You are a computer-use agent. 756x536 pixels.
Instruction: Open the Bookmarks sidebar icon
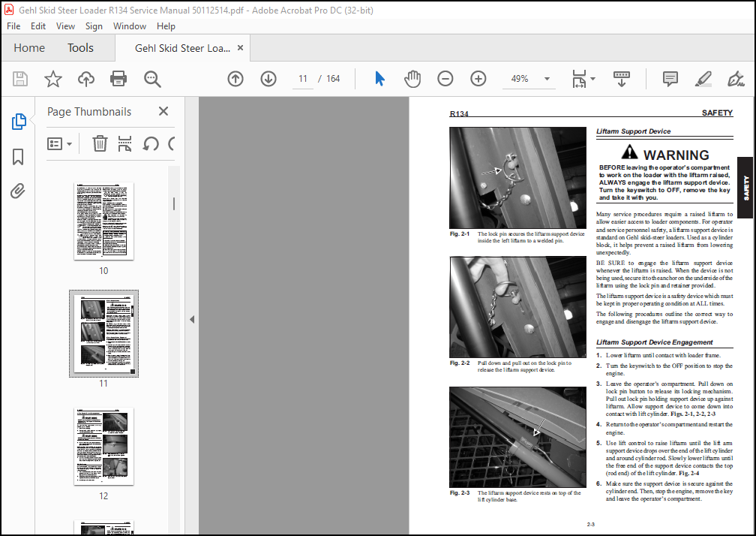tap(18, 157)
